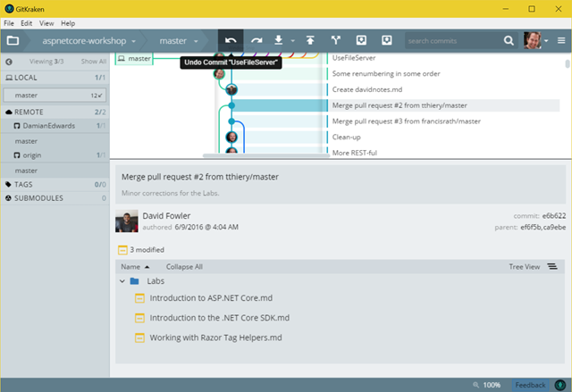The width and height of the screenshot is (572, 392).
Task: Click the Undo commit icon
Action: (231, 40)
